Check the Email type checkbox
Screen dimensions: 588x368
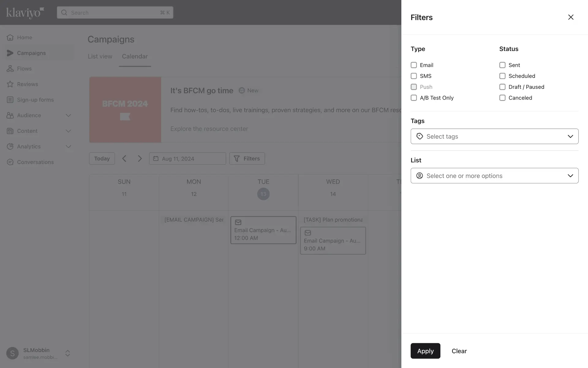(414, 65)
